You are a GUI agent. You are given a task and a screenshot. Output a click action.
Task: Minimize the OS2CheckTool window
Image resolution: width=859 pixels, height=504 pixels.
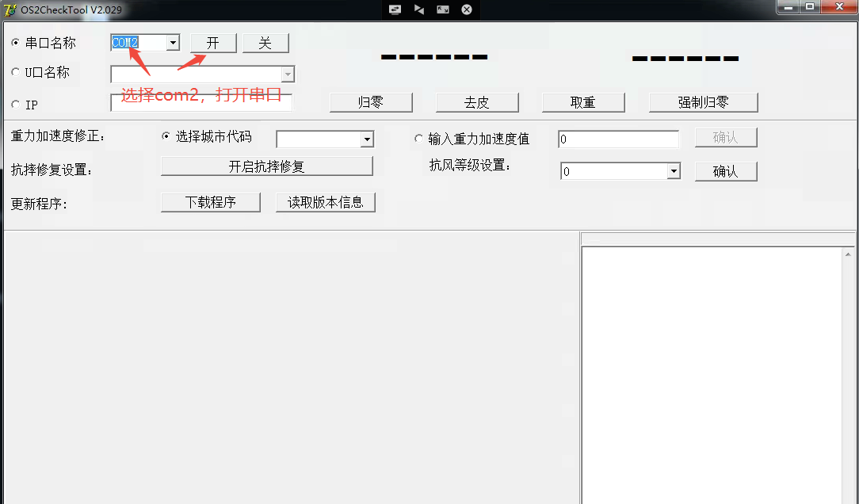pos(788,7)
